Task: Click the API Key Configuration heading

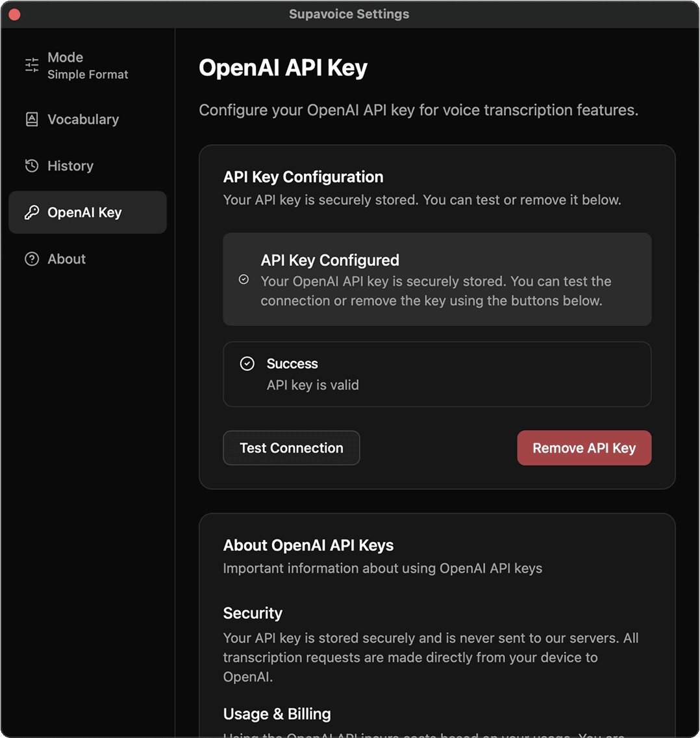Action: click(303, 177)
